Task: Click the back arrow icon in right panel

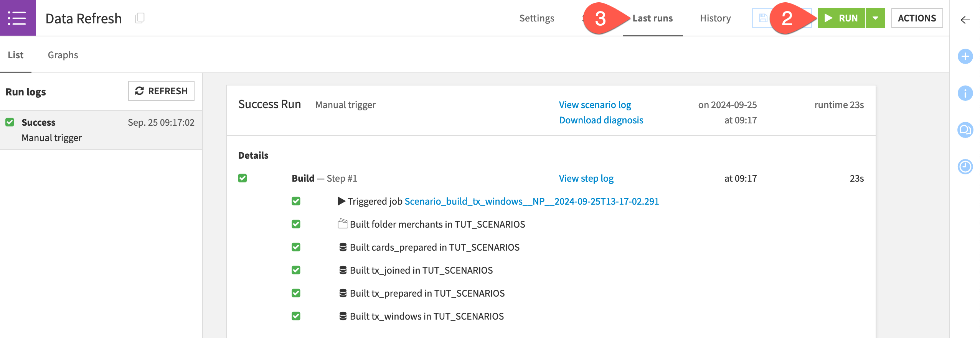Action: pyautogui.click(x=965, y=20)
